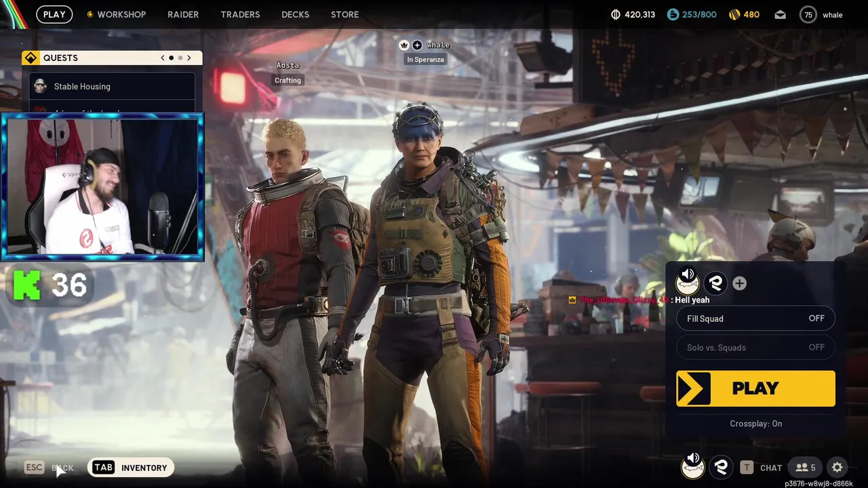The width and height of the screenshot is (868, 488).
Task: Switch to the Workshop tab
Action: tap(116, 14)
